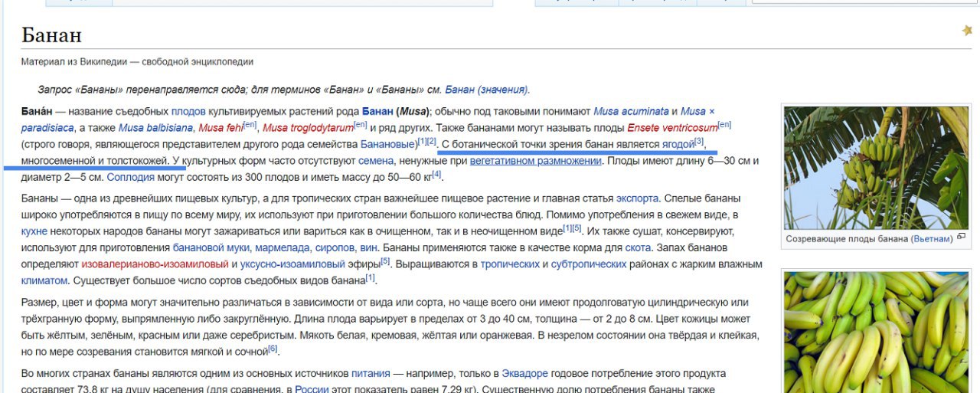Open the 'Эквадоре' link
The height and width of the screenshot is (393, 980).
pyautogui.click(x=524, y=374)
